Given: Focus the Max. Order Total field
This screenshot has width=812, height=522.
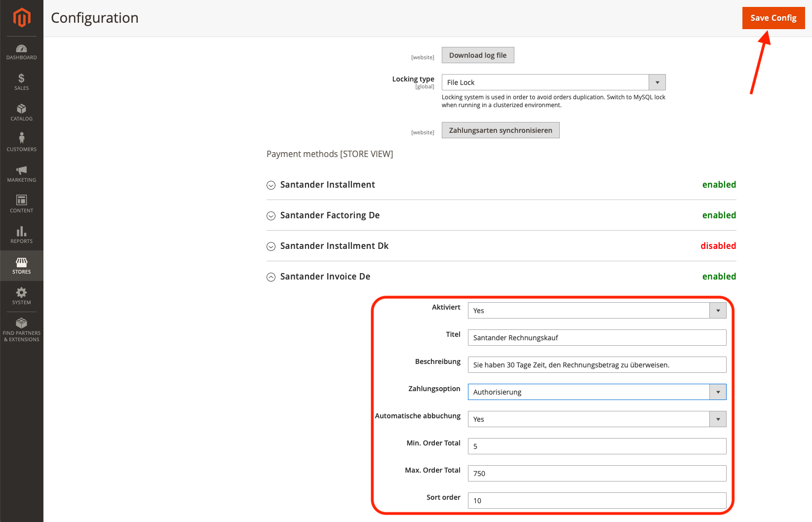Looking at the screenshot, I should 597,474.
